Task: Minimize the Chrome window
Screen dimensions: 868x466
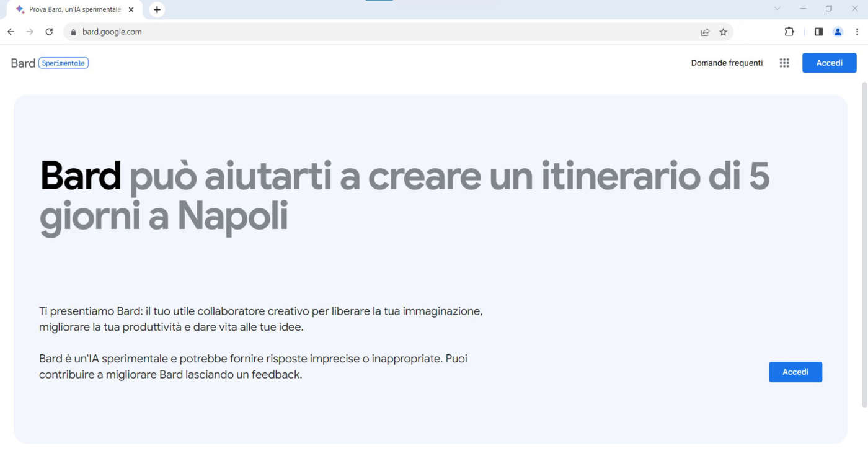Action: tap(804, 9)
